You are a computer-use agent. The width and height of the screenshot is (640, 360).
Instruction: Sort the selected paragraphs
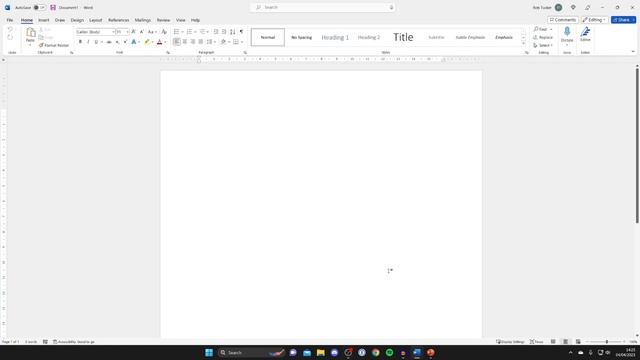(233, 32)
